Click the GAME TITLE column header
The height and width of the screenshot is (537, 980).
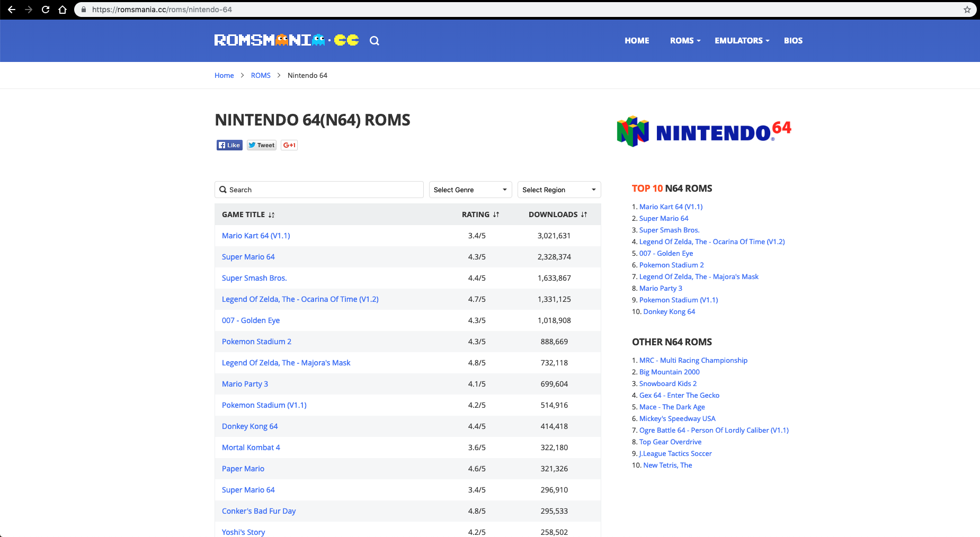click(x=243, y=214)
